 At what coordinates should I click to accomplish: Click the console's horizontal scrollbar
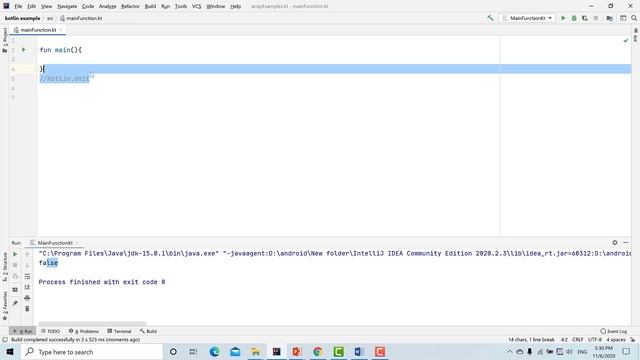pos(92,323)
